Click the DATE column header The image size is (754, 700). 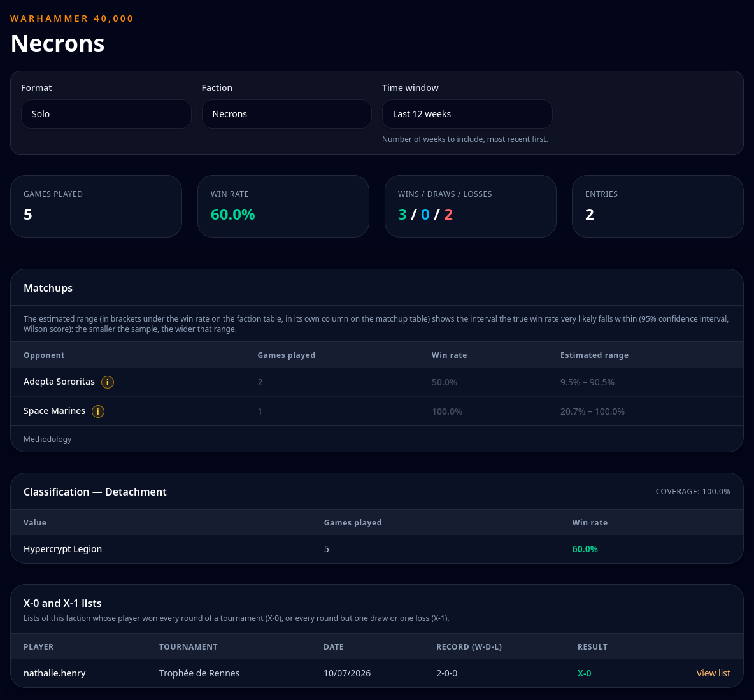[x=334, y=646]
